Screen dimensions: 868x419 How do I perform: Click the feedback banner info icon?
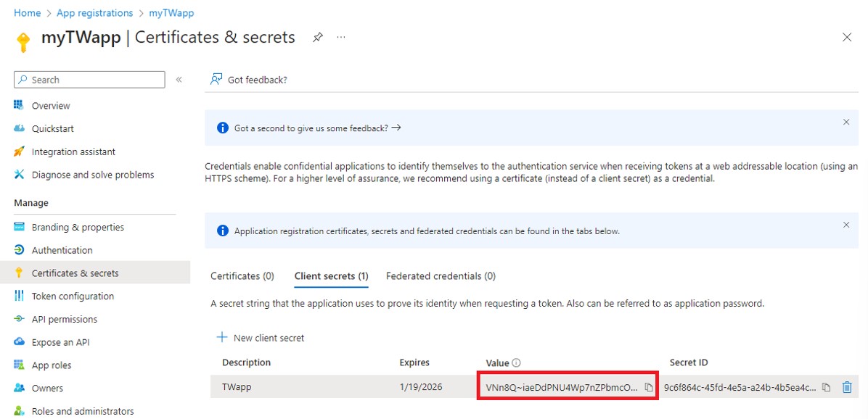tap(223, 128)
